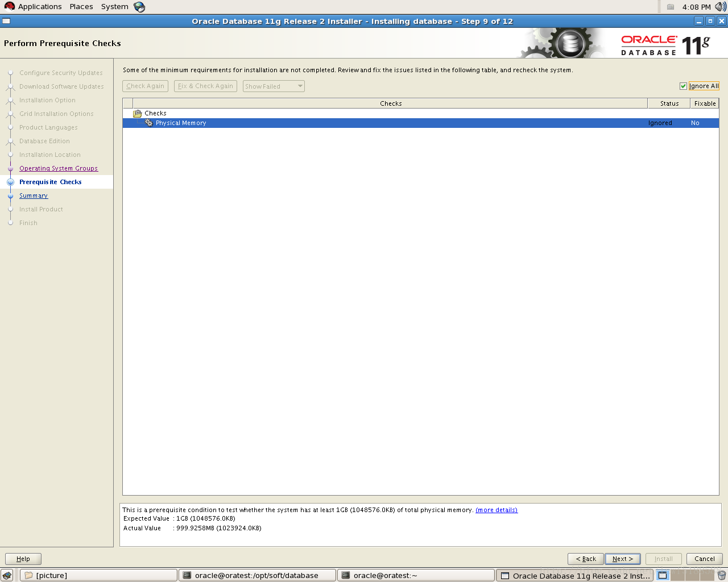This screenshot has height=582, width=728.
Task: Go to the Summary step
Action: [34, 196]
